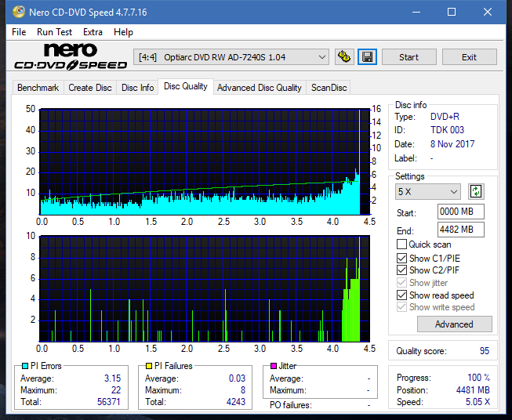Click the Nero disc icon in title bar
Viewport: 512px width, 420px height.
click(19, 12)
